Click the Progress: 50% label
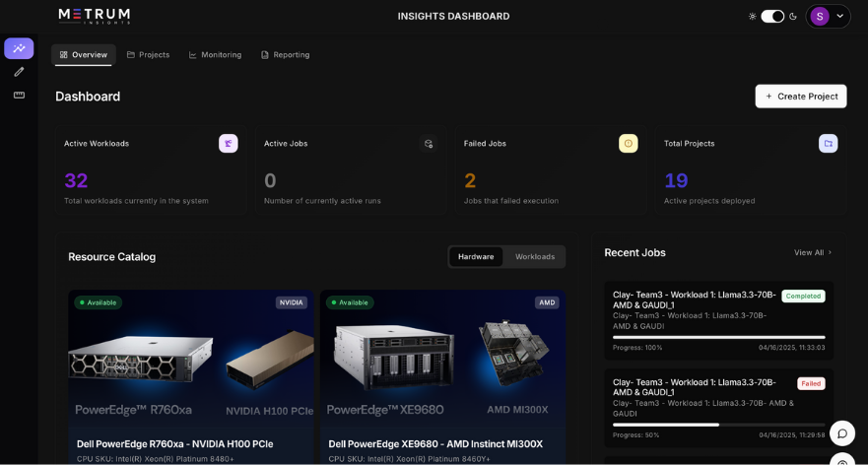The height and width of the screenshot is (465, 868). pos(636,435)
